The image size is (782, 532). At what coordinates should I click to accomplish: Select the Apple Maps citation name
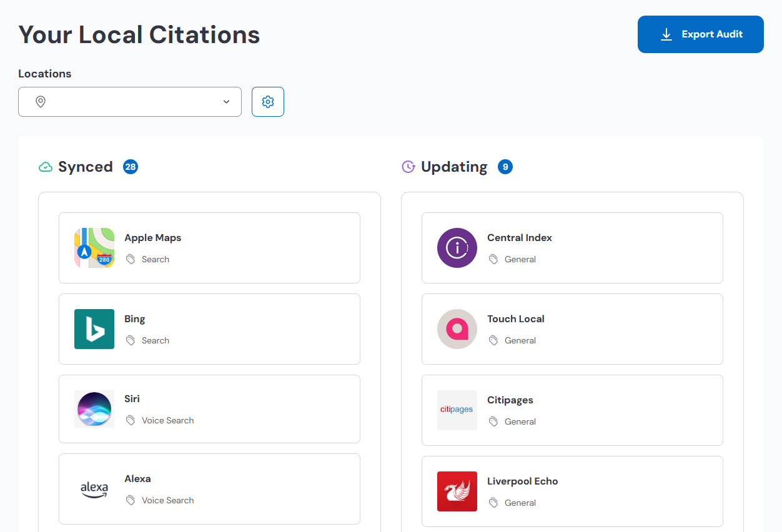pyautogui.click(x=153, y=238)
